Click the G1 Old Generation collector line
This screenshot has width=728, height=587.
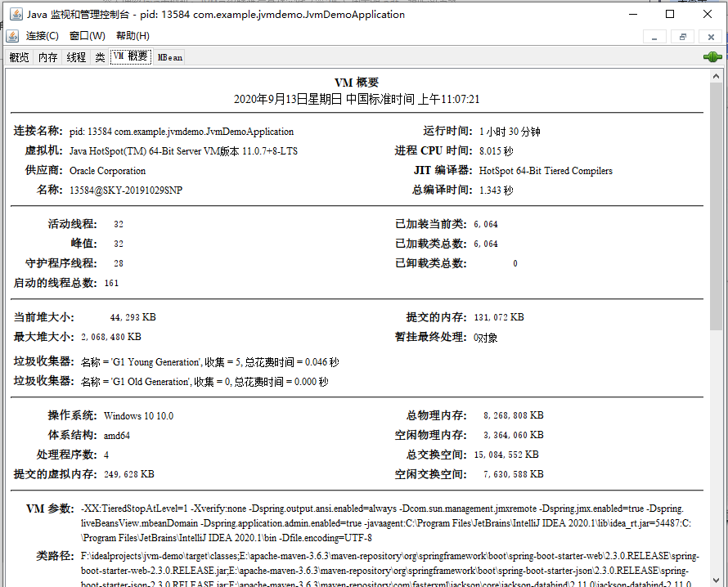tap(204, 382)
